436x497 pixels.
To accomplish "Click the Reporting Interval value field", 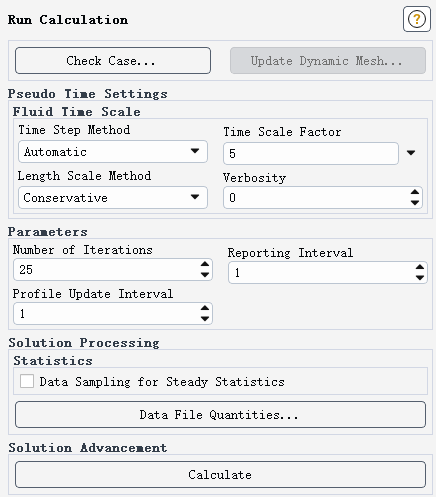I will click(322, 272).
